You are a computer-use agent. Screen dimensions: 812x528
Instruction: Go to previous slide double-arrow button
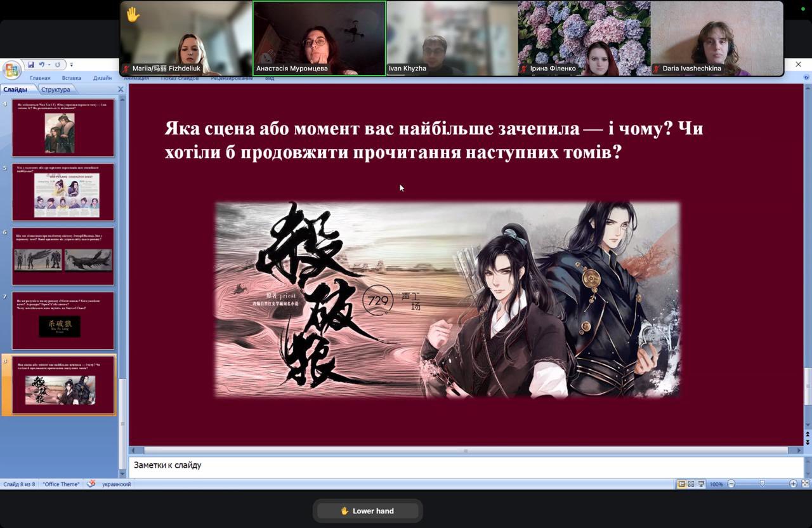[808, 435]
